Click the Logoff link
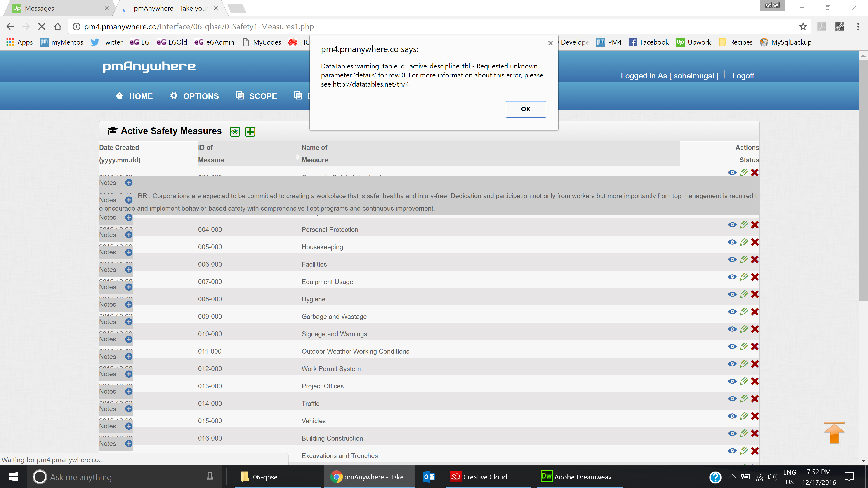 click(x=743, y=76)
